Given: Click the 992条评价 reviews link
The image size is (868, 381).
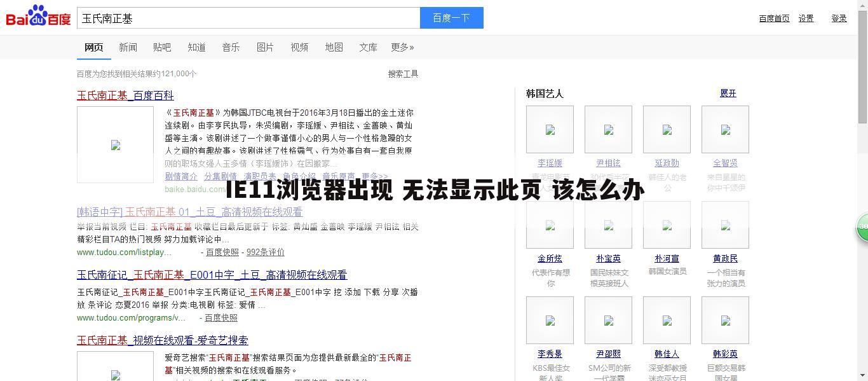Looking at the screenshot, I should [x=266, y=252].
